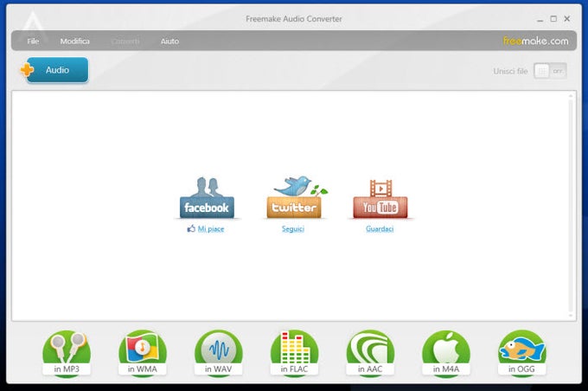The image size is (588, 391).
Task: Click the blue Audio add button
Action: [x=57, y=70]
